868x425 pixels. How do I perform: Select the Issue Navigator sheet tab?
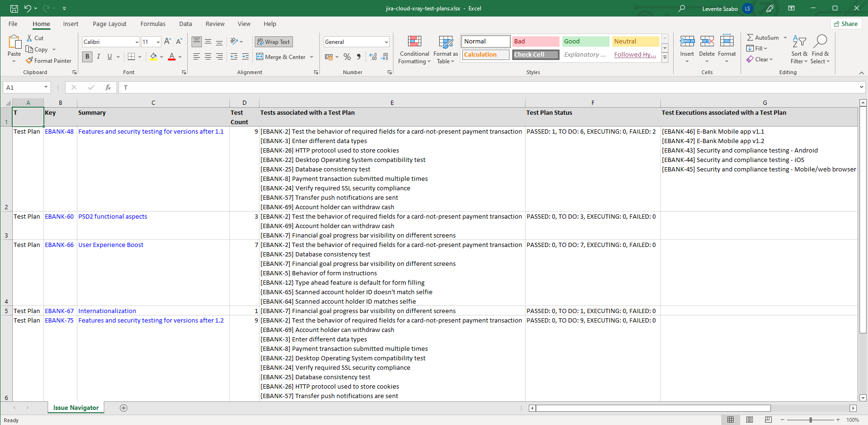pos(76,408)
